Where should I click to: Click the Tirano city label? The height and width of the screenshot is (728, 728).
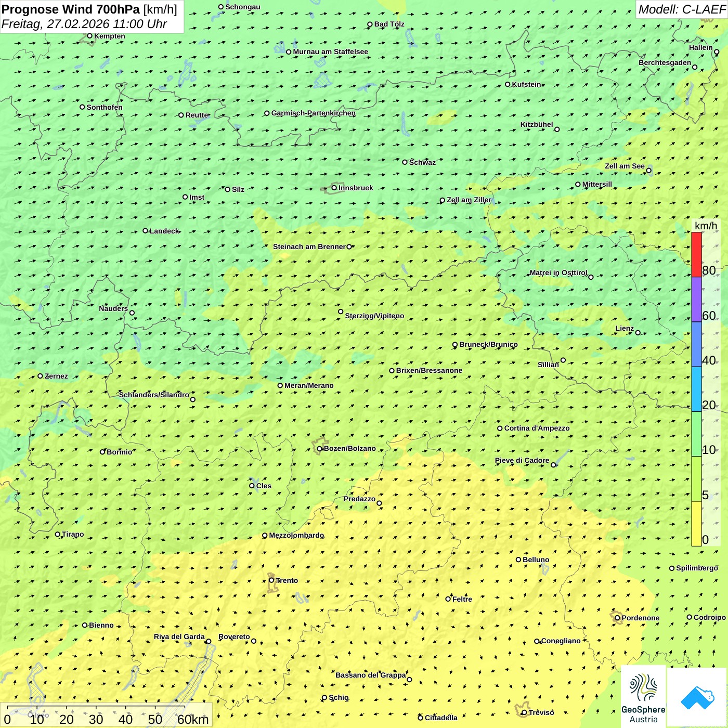(73, 534)
